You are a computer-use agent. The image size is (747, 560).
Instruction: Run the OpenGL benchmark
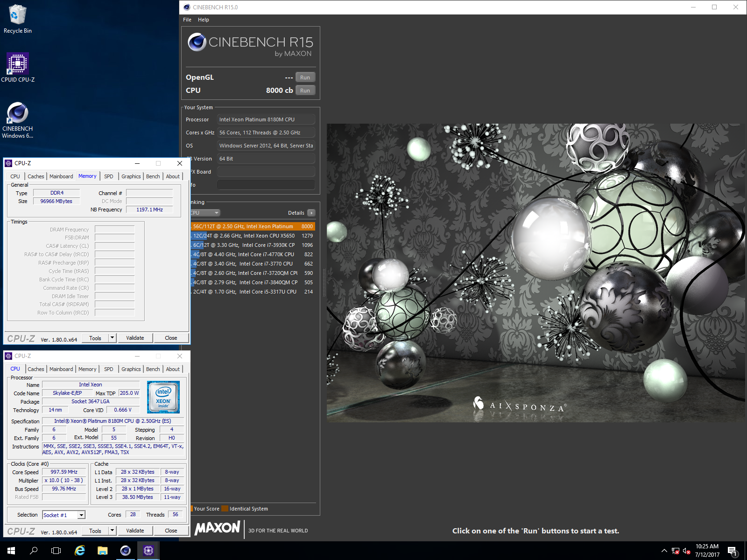click(305, 77)
